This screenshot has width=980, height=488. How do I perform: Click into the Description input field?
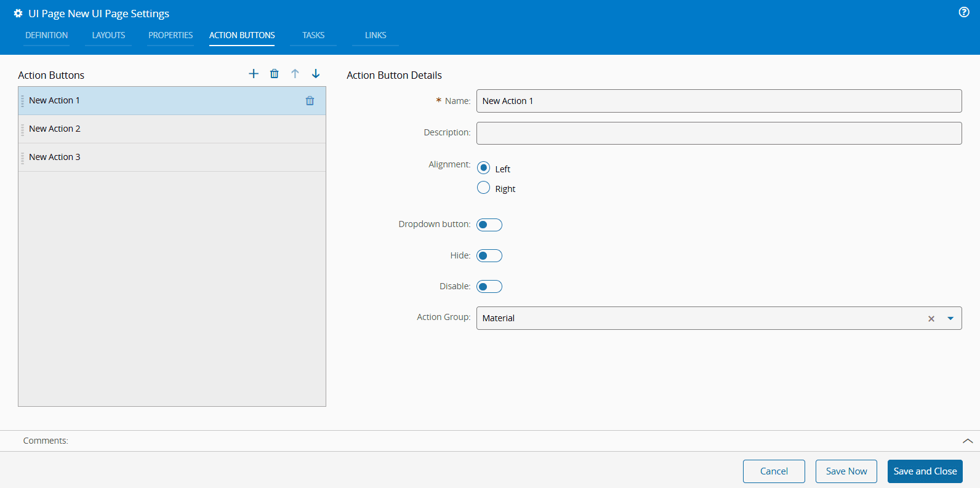coord(718,133)
